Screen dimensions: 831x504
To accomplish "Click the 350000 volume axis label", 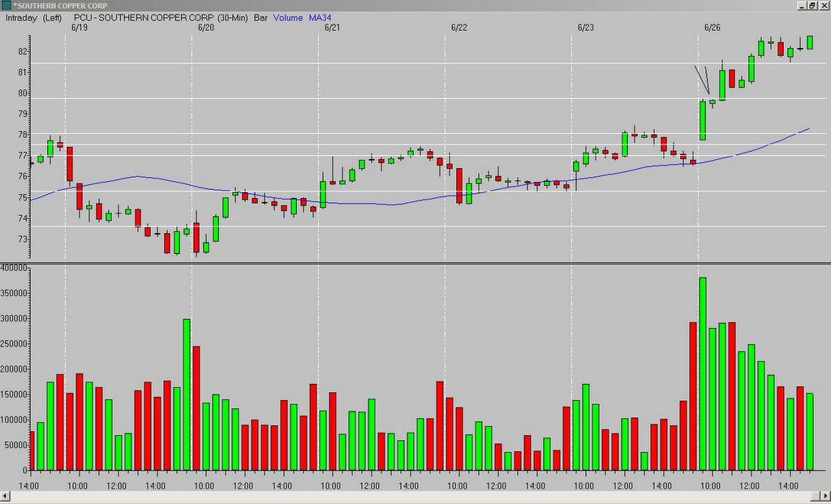I will 14,293.
